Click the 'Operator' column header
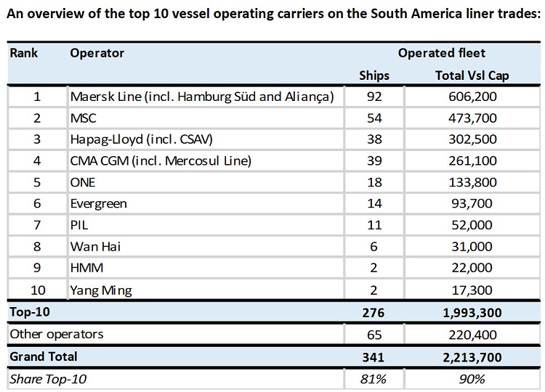Screen dimensions: 545x392 point(97,53)
